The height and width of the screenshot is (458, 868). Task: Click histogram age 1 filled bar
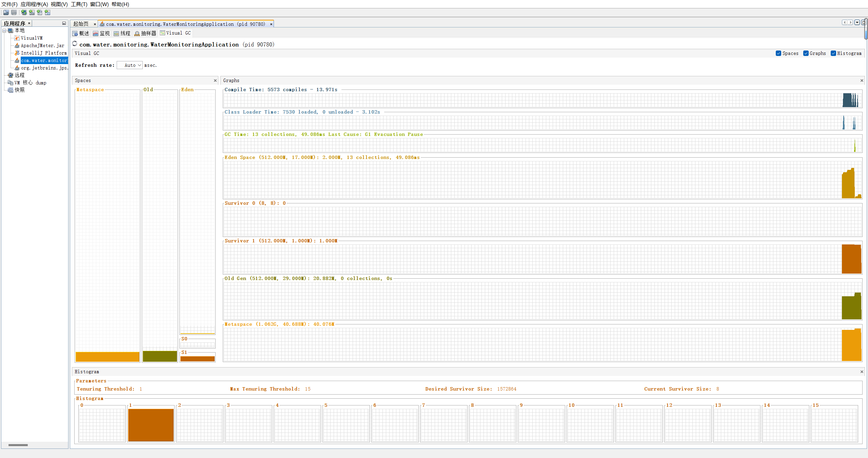[151, 425]
